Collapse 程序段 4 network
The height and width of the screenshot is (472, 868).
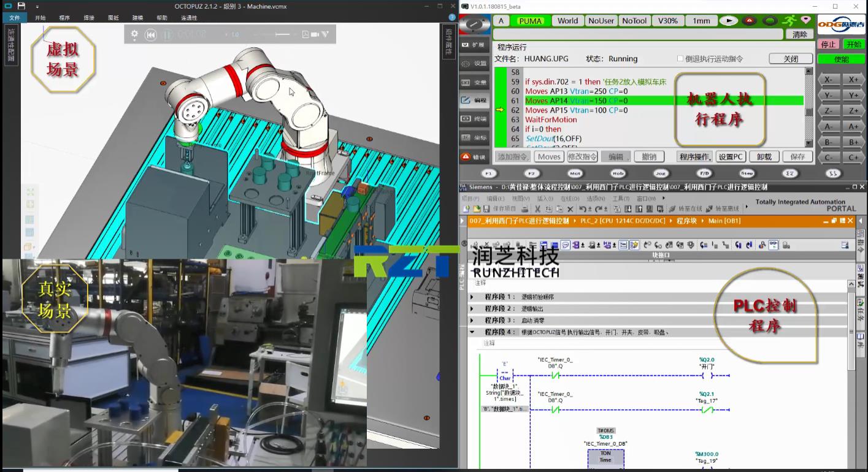pyautogui.click(x=472, y=332)
